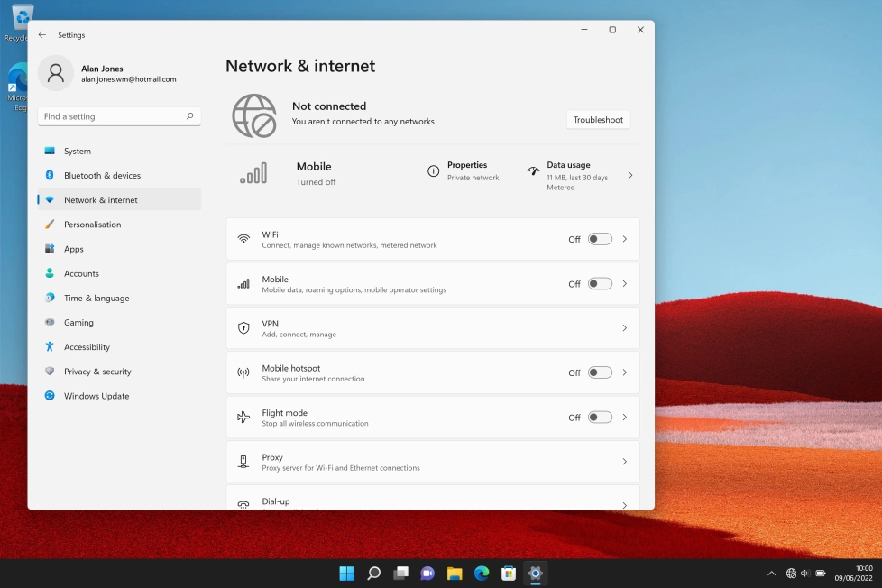The width and height of the screenshot is (882, 588).
Task: Open VPN details via its chevron arrow
Action: 624,328
